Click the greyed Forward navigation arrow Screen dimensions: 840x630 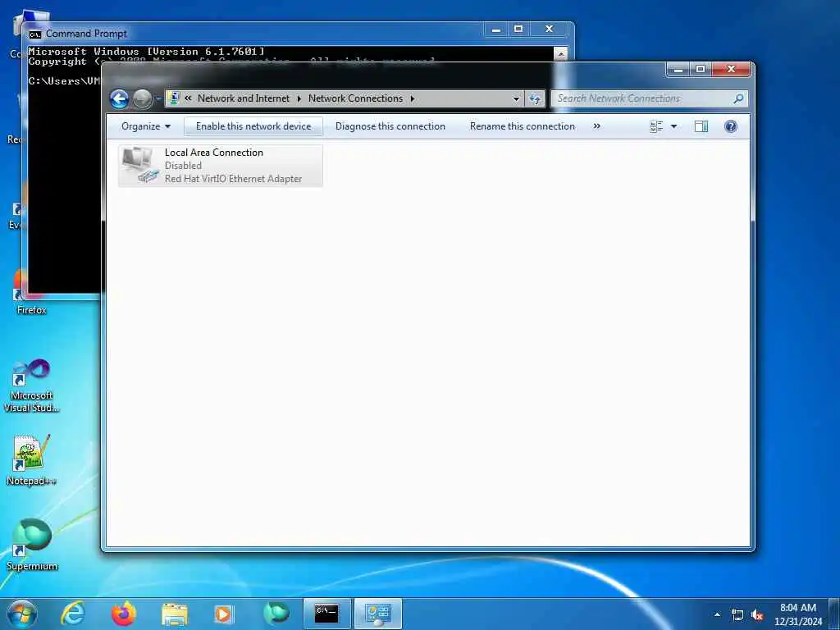[142, 98]
